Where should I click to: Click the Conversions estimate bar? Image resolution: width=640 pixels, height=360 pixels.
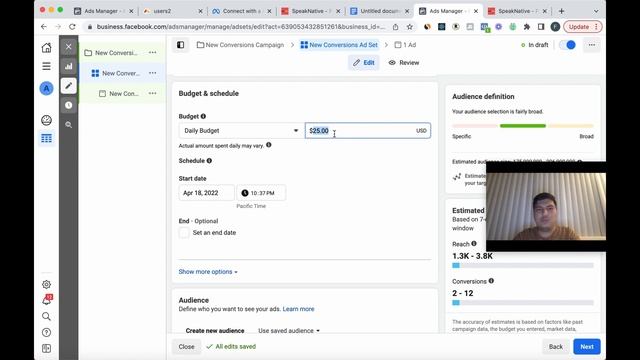point(523,302)
